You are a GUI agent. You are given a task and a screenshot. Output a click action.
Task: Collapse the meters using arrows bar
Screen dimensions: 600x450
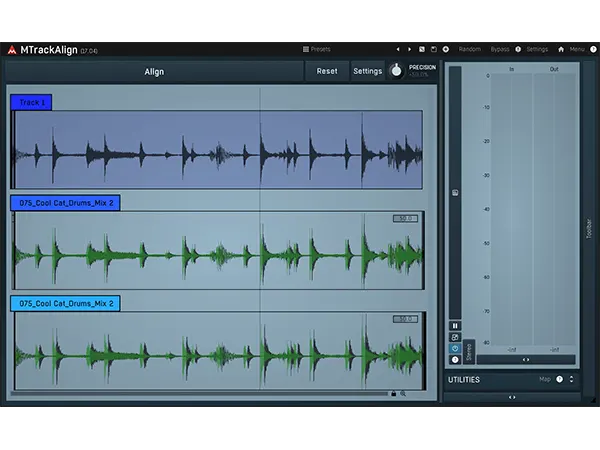[526, 360]
